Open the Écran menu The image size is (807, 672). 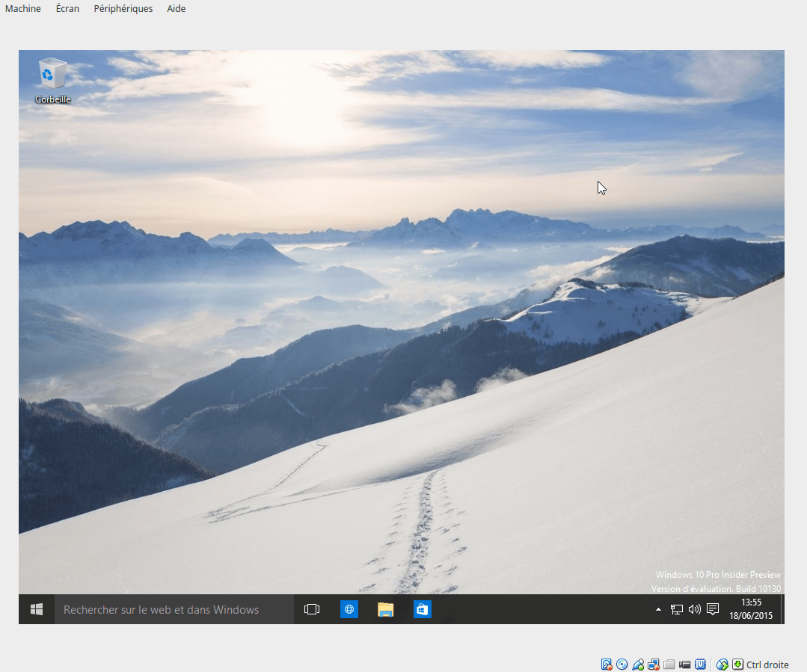[x=67, y=9]
